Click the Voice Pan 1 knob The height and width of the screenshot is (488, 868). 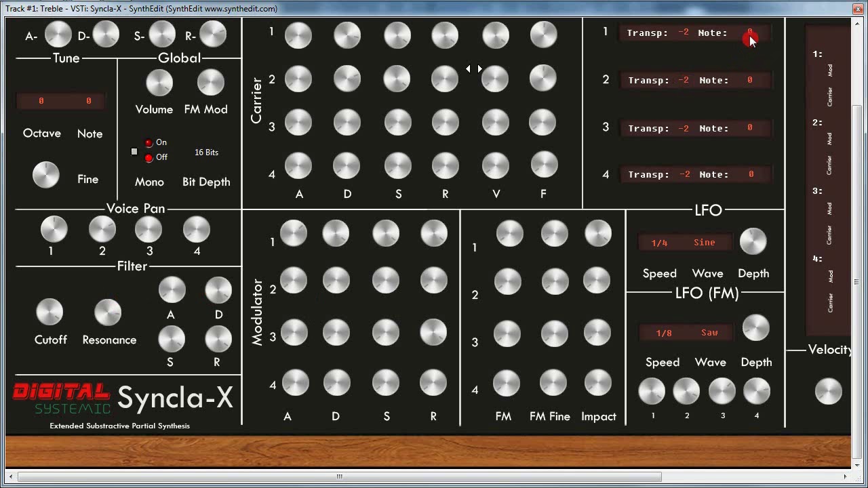coord(54,230)
